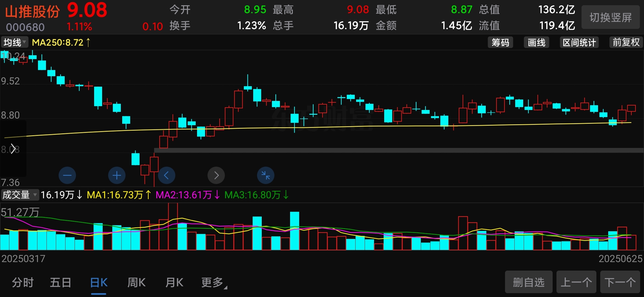
Task: Click 切换竖屏 button
Action: [x=610, y=17]
